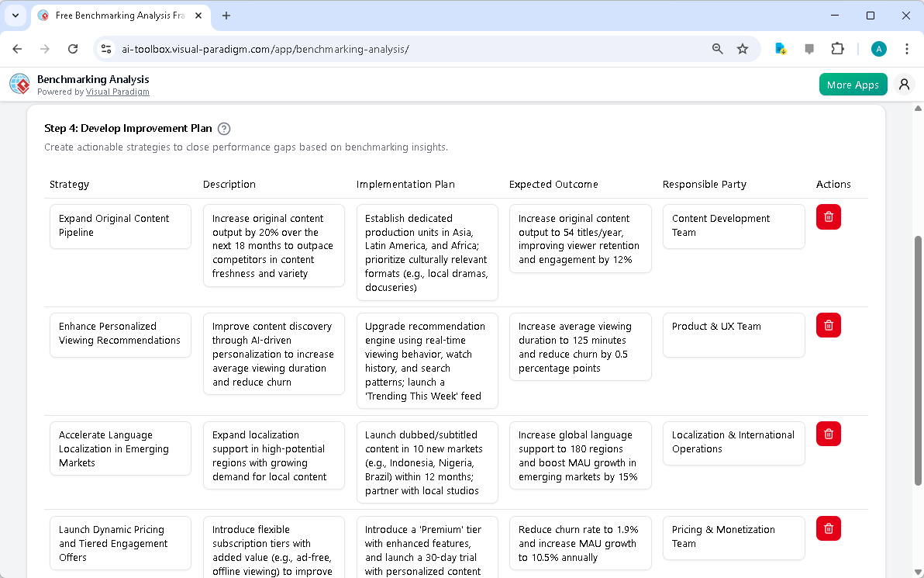Open a new browser tab

225,15
